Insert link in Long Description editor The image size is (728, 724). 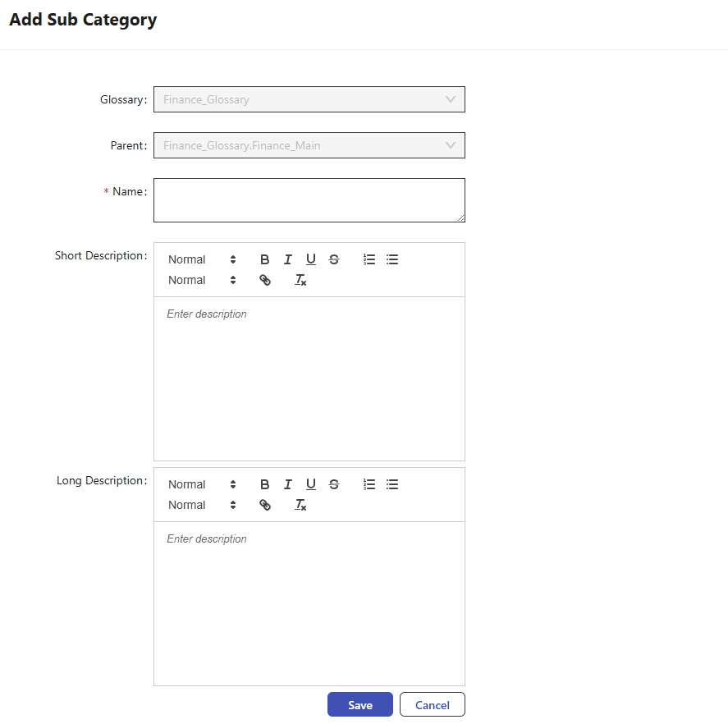coord(264,505)
